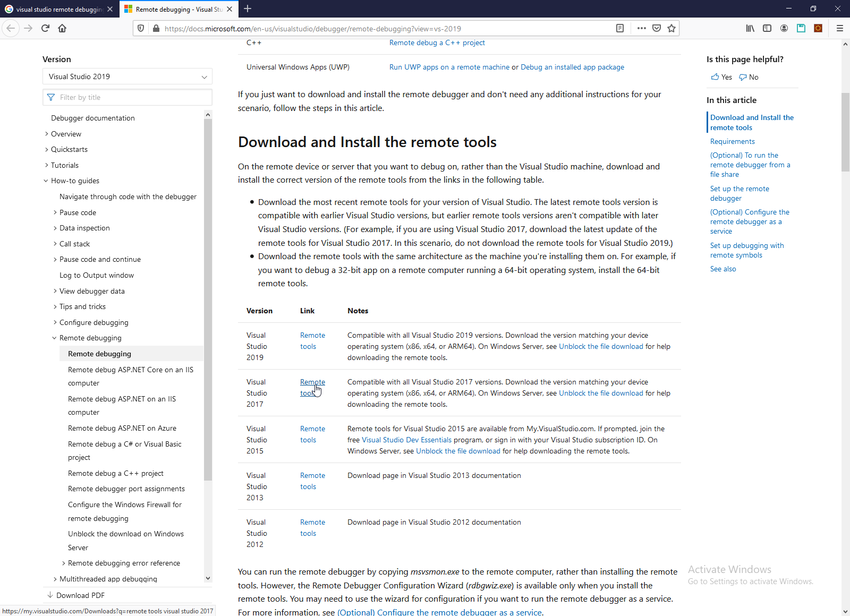This screenshot has width=850, height=616.
Task: Jump to the Requirements section
Action: [733, 141]
